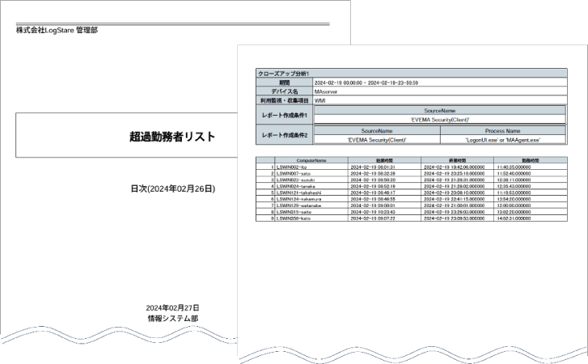This screenshot has width=588, height=364.
Task: Click the 'LogonUI.exe' or 'MAAgent.exe' cell
Action: tap(502, 140)
